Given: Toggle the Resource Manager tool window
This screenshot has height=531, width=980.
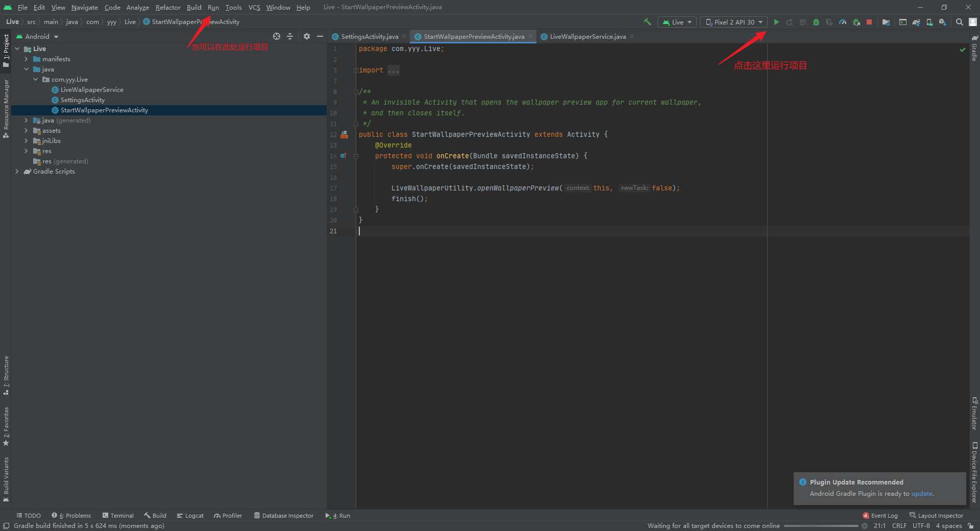Looking at the screenshot, I should click(x=6, y=109).
